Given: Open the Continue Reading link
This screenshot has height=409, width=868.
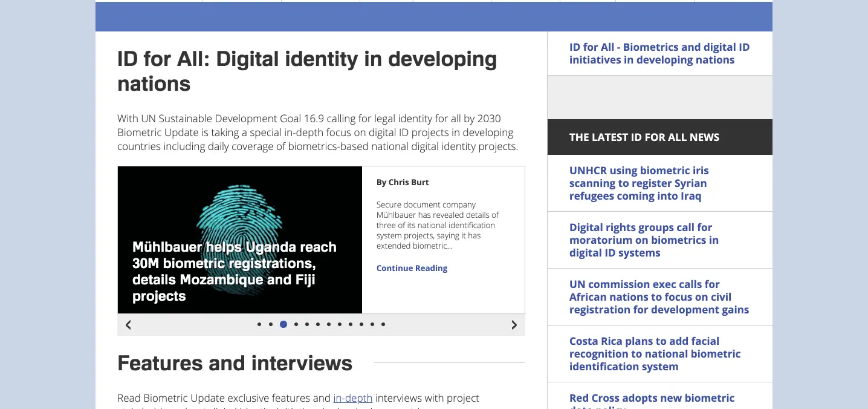Looking at the screenshot, I should pos(412,268).
